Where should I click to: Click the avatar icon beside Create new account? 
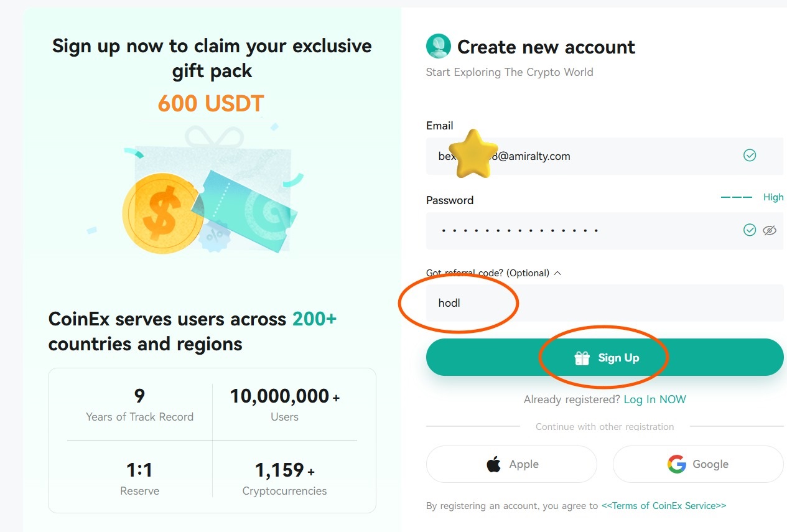pos(438,46)
